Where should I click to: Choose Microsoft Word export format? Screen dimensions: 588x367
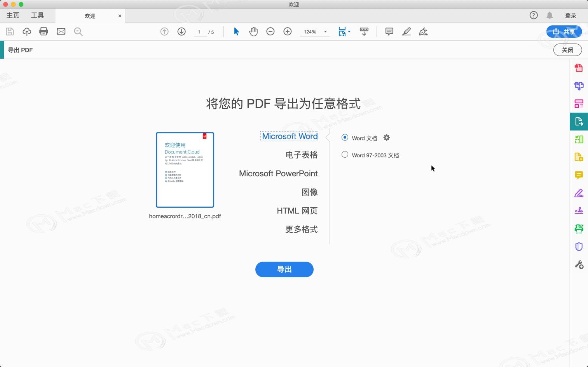pyautogui.click(x=290, y=136)
